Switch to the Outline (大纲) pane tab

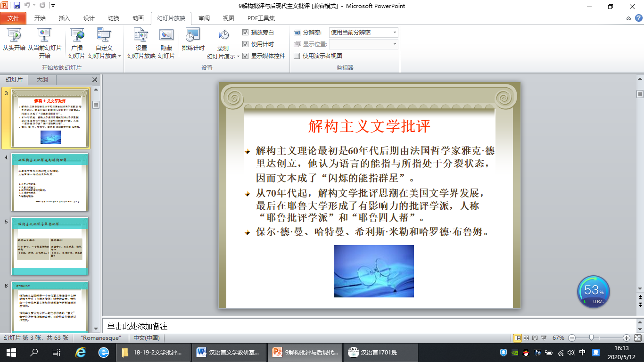coord(42,80)
